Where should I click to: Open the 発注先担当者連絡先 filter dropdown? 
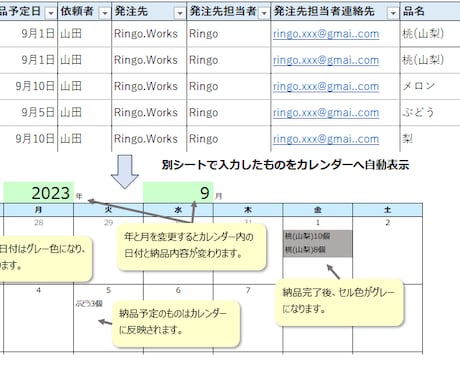393,13
